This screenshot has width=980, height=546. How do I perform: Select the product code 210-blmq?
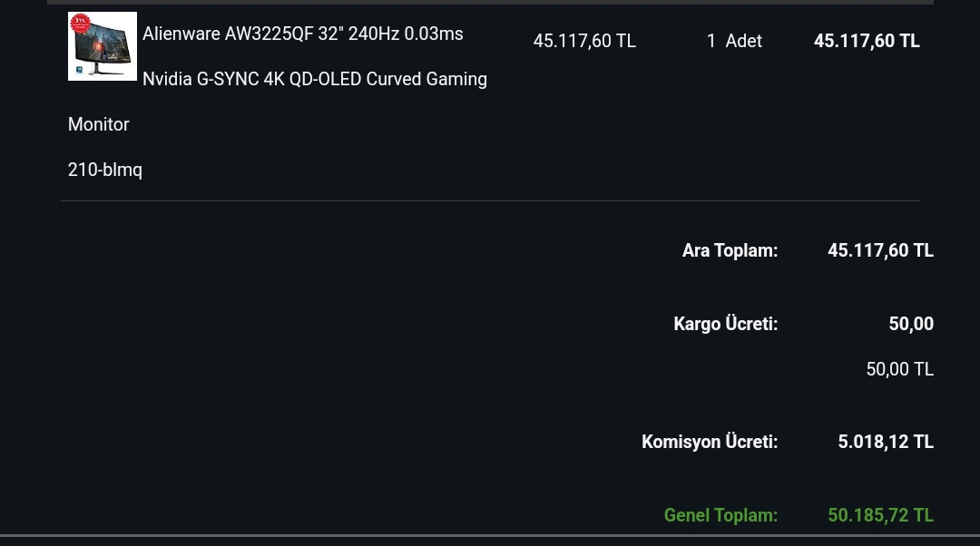[x=105, y=170]
